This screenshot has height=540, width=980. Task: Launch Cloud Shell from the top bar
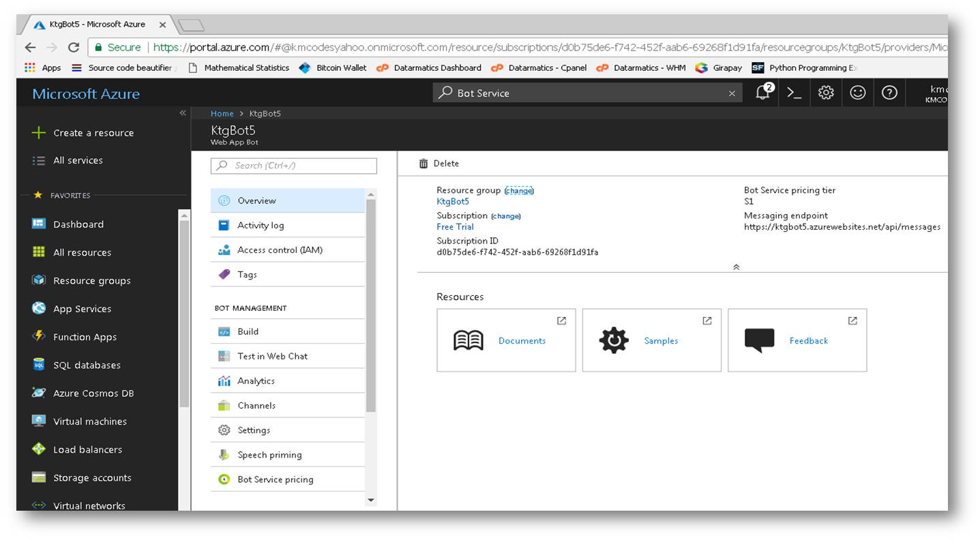795,93
